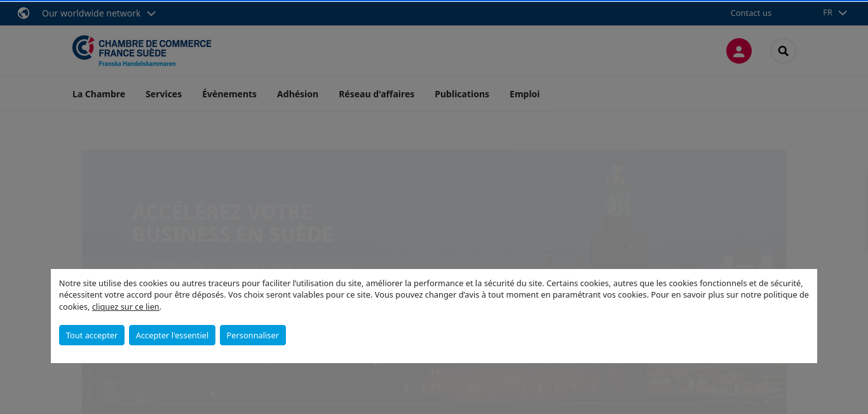Click Accepter l'essentiel button
This screenshot has height=414, width=868.
pos(172,335)
